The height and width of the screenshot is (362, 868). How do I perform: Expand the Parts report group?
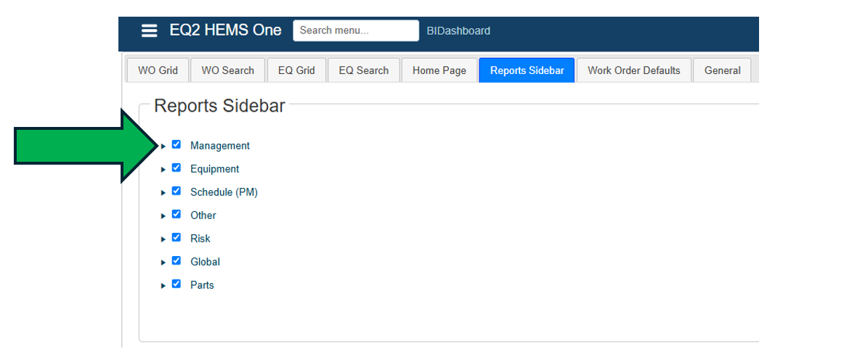point(163,285)
